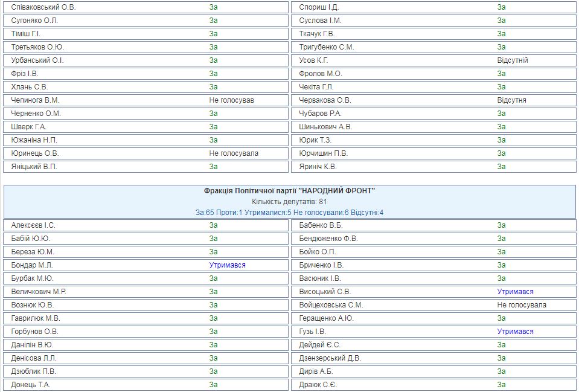Select deputy name Геращенко А.Ю.
The image size is (579, 392).
coord(327,318)
